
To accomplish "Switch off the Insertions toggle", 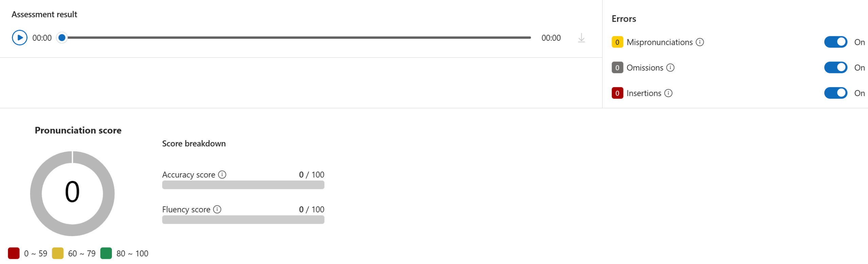I will coord(835,93).
